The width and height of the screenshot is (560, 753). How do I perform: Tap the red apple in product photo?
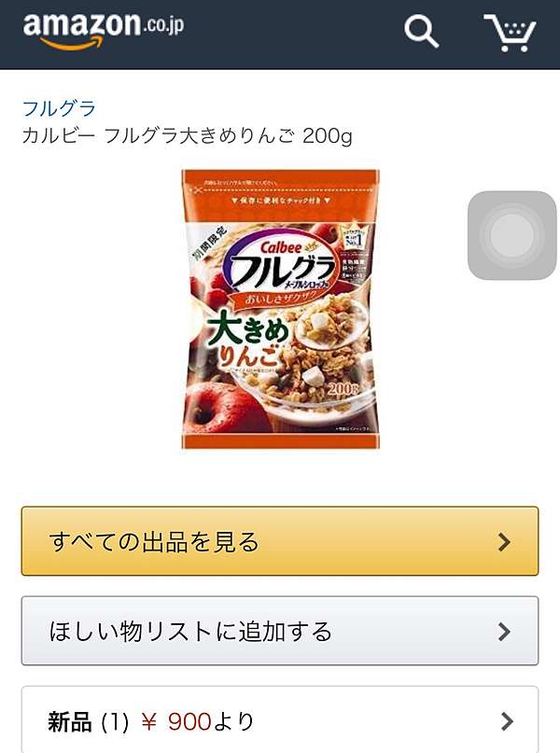(218, 407)
